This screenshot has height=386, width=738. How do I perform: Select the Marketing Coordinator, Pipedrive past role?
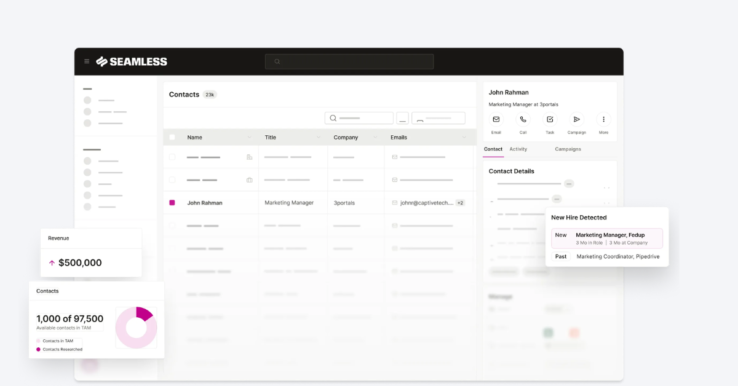click(x=618, y=257)
